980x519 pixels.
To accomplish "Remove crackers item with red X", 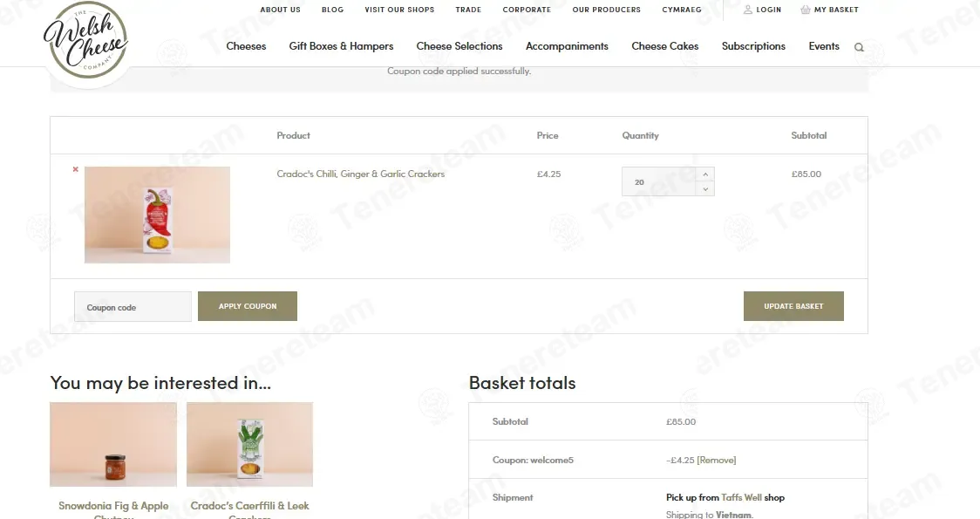I will [76, 169].
